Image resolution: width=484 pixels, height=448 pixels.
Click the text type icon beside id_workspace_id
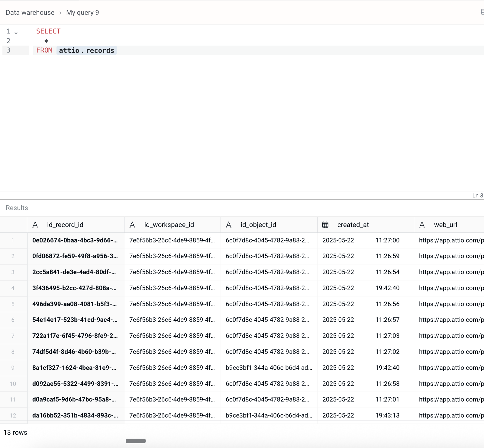click(x=132, y=225)
